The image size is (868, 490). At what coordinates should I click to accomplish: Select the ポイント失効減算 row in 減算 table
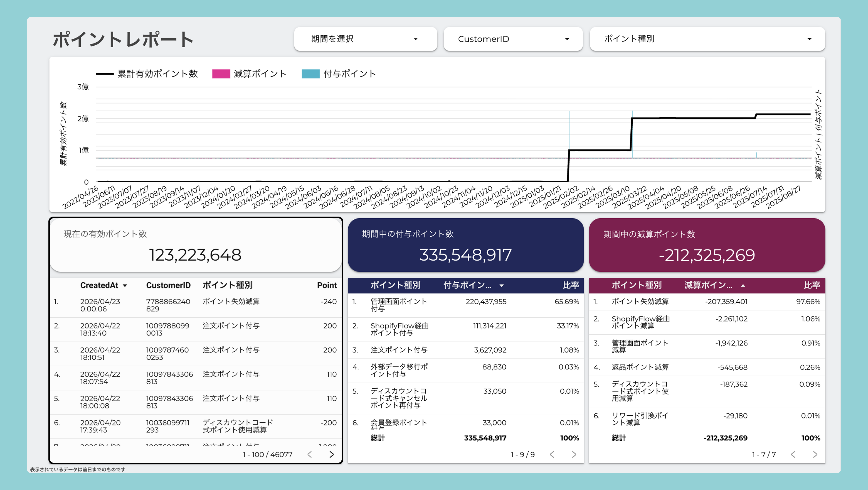pyautogui.click(x=707, y=302)
